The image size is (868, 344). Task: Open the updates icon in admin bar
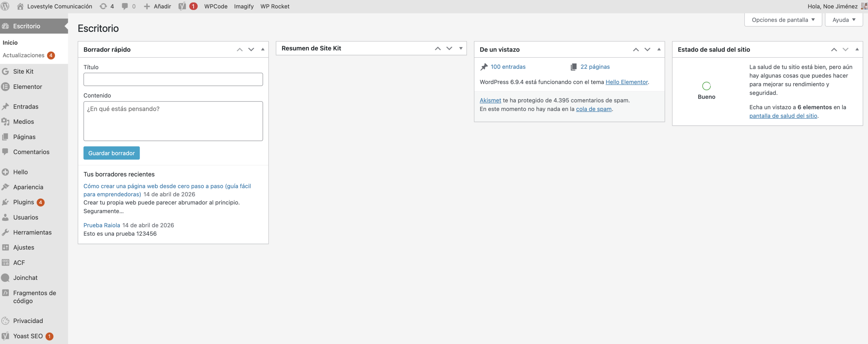click(x=103, y=6)
